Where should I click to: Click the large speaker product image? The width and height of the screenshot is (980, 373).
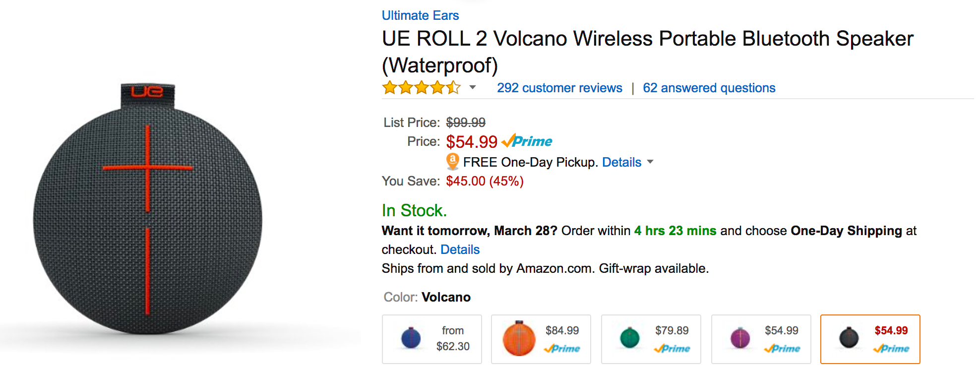(148, 213)
